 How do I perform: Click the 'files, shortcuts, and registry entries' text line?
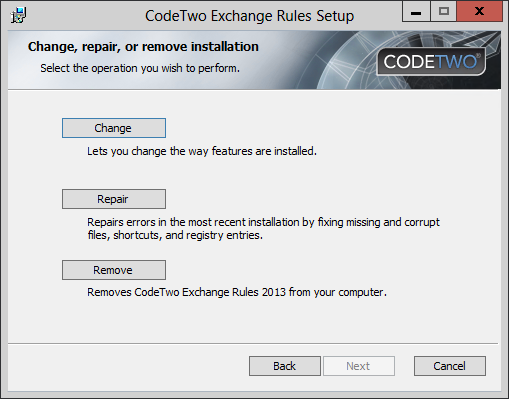[x=175, y=235]
